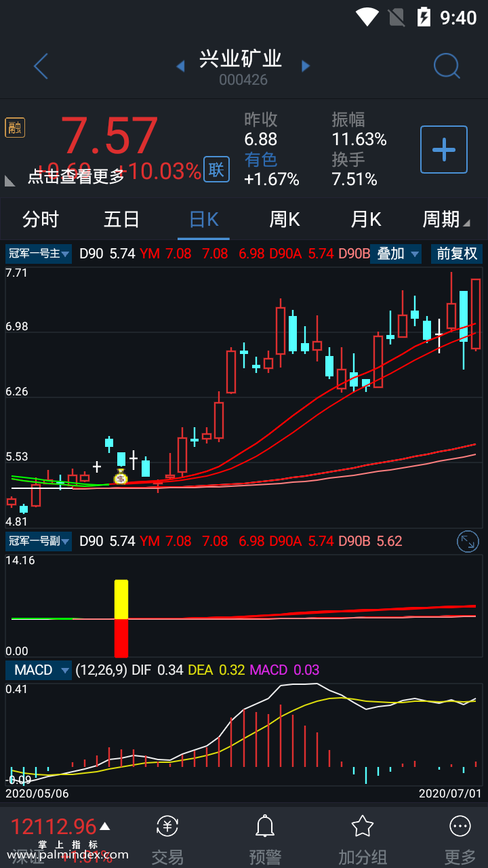Click the money bag signal marker on chart
488x868 pixels.
[x=121, y=477]
